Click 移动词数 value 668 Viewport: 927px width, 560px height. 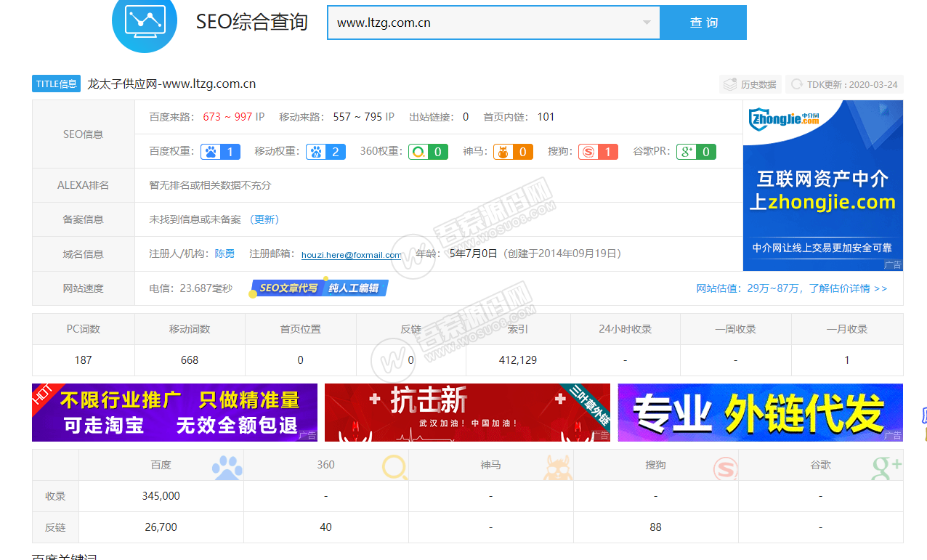pyautogui.click(x=190, y=360)
